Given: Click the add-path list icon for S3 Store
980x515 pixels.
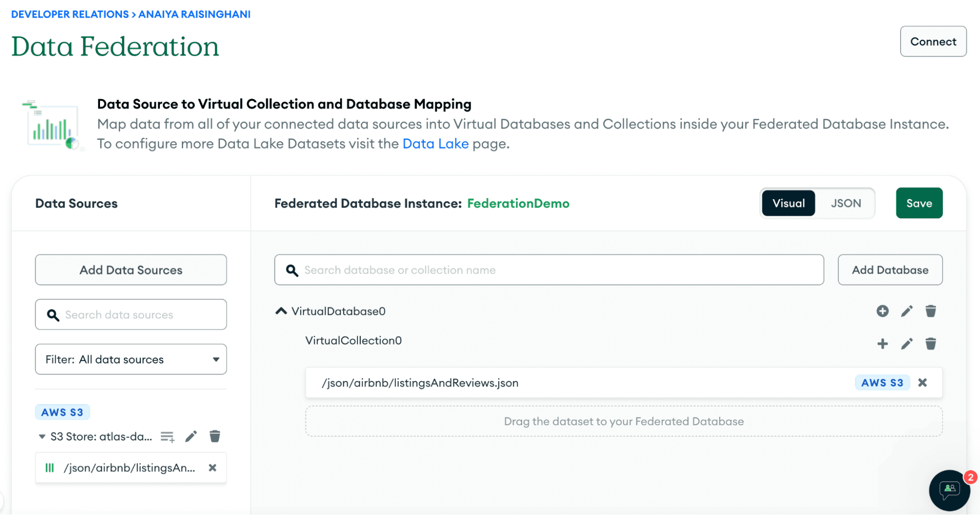Looking at the screenshot, I should tap(167, 437).
